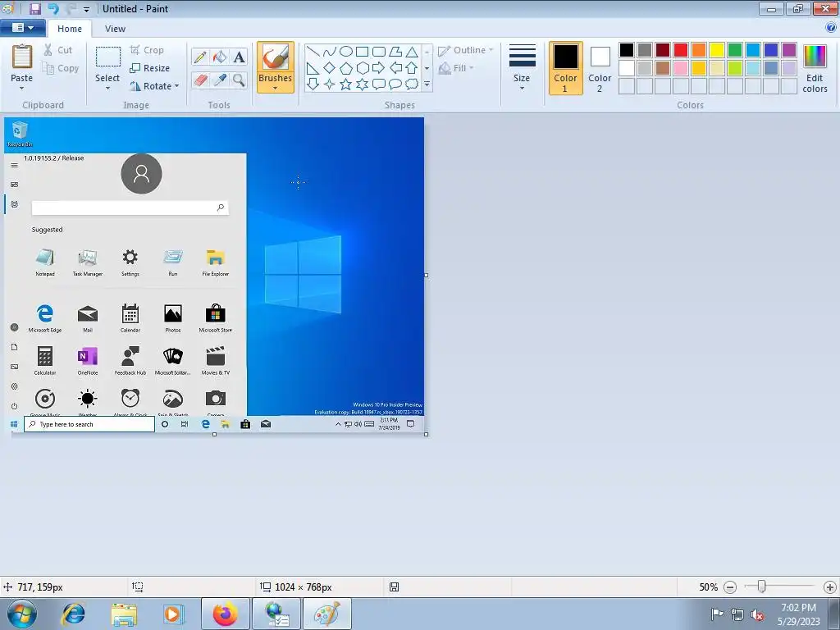Choose the Oval shape

346,52
